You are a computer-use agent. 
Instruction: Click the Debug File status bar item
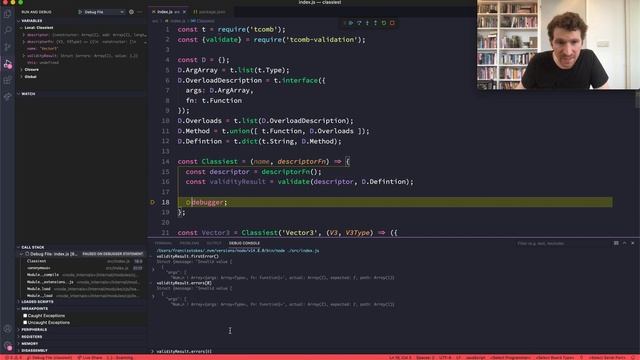tap(49, 358)
